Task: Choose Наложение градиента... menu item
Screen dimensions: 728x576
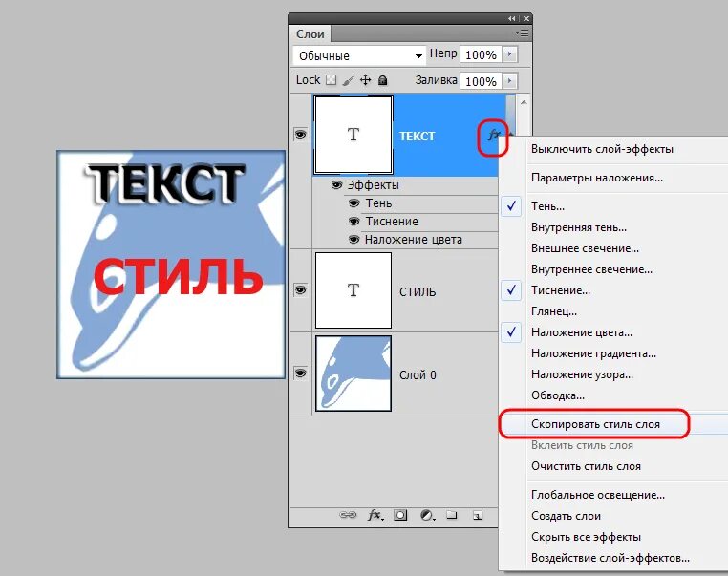Action: [593, 353]
